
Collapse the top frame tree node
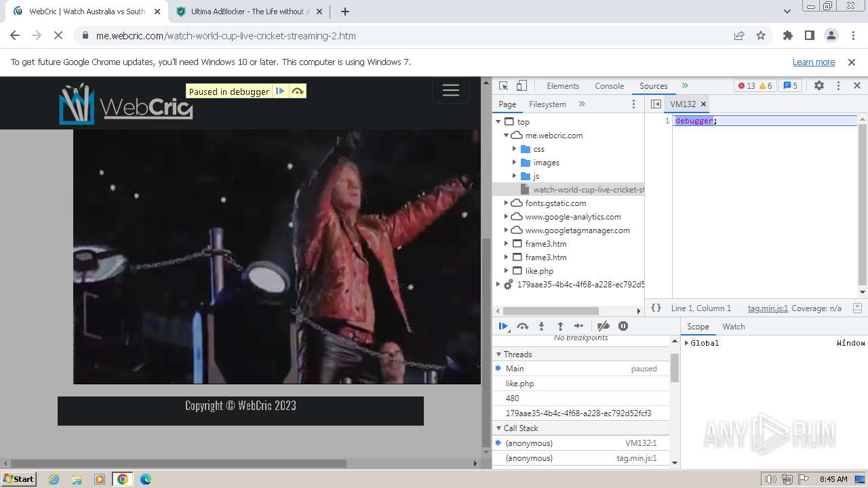(x=498, y=122)
